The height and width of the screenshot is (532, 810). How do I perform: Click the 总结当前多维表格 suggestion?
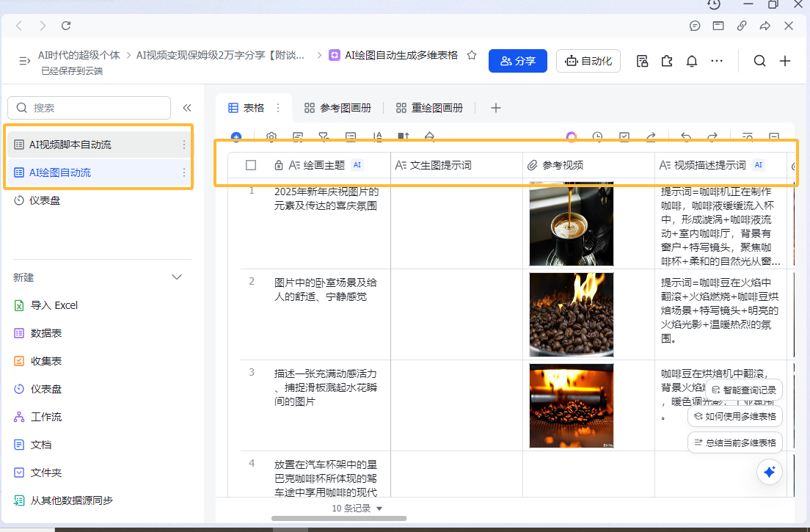(735, 442)
